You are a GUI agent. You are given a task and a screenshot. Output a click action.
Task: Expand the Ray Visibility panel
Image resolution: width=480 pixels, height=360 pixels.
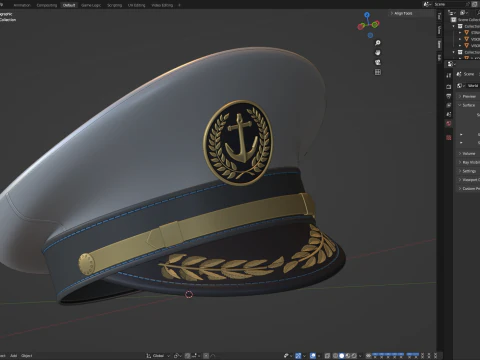coord(468,162)
